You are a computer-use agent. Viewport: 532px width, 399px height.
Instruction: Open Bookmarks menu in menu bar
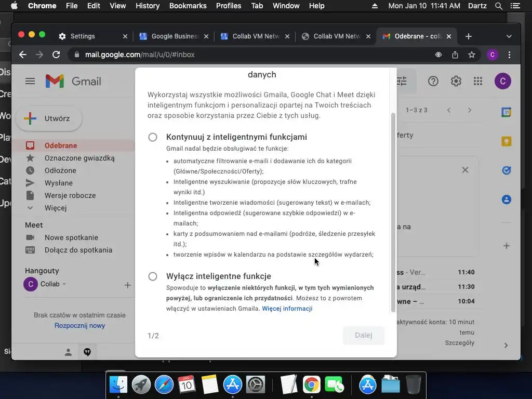[188, 6]
